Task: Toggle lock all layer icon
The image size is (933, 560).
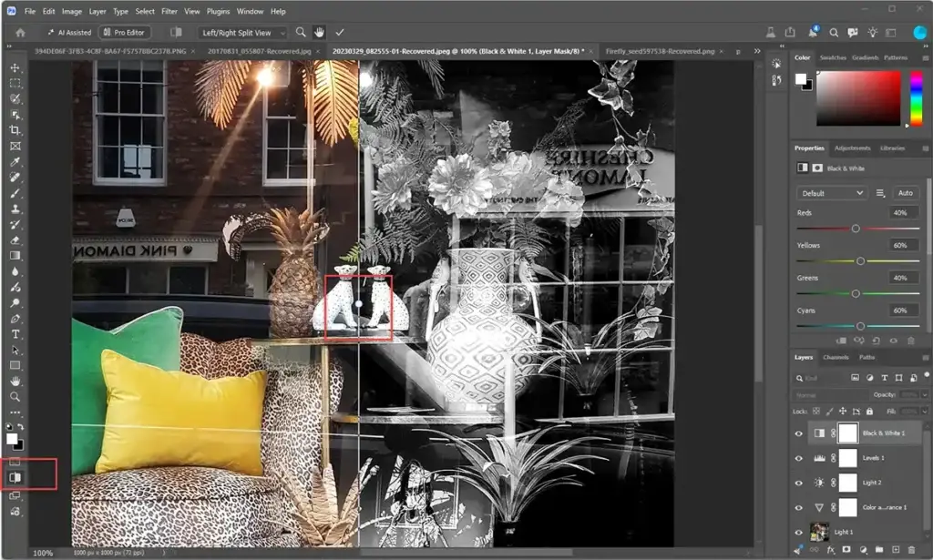Action: [x=869, y=412]
